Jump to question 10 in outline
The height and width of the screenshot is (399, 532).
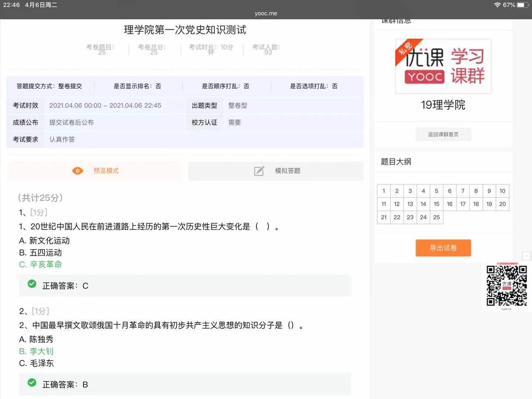point(502,191)
